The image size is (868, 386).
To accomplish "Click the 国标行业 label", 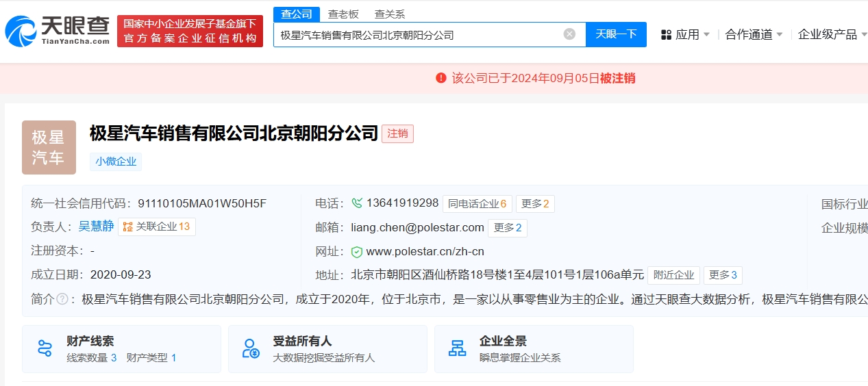I will click(x=844, y=204).
